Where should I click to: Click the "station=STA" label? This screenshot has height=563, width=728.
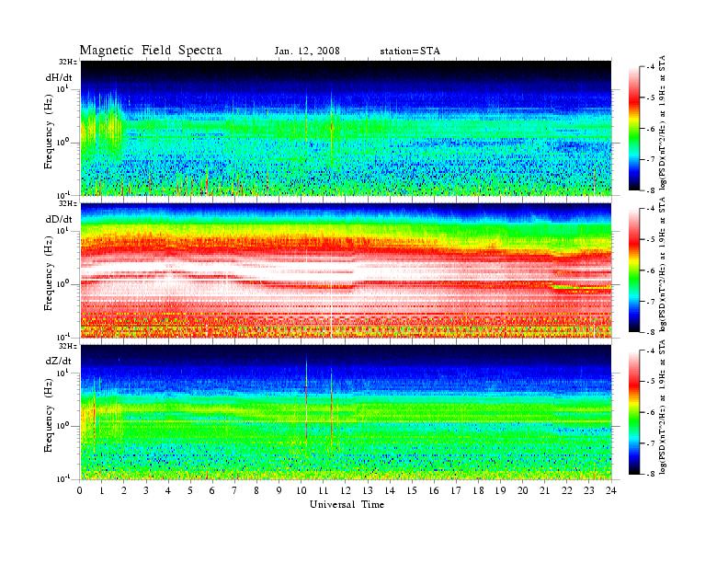(410, 52)
